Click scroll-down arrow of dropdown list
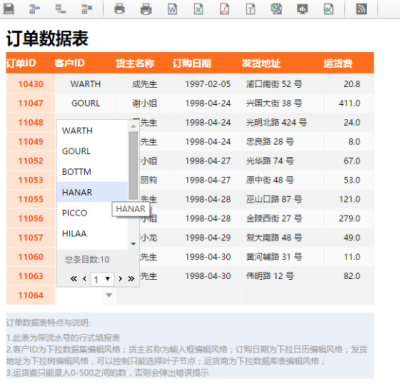The height and width of the screenshot is (383, 400). (133, 244)
